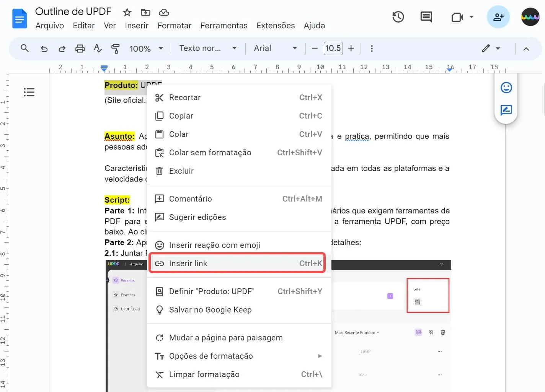Open more toolbar options dots
Screen dimensions: 545x392
click(372, 49)
